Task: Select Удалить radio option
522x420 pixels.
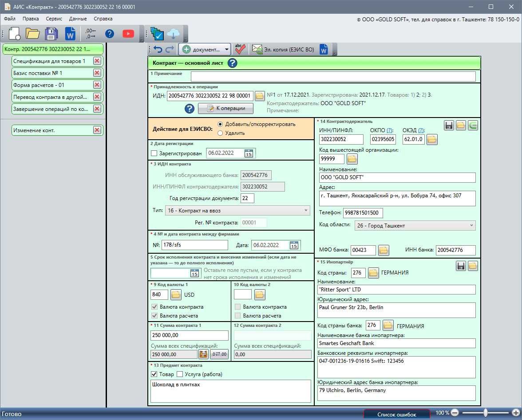Action: tap(220, 133)
